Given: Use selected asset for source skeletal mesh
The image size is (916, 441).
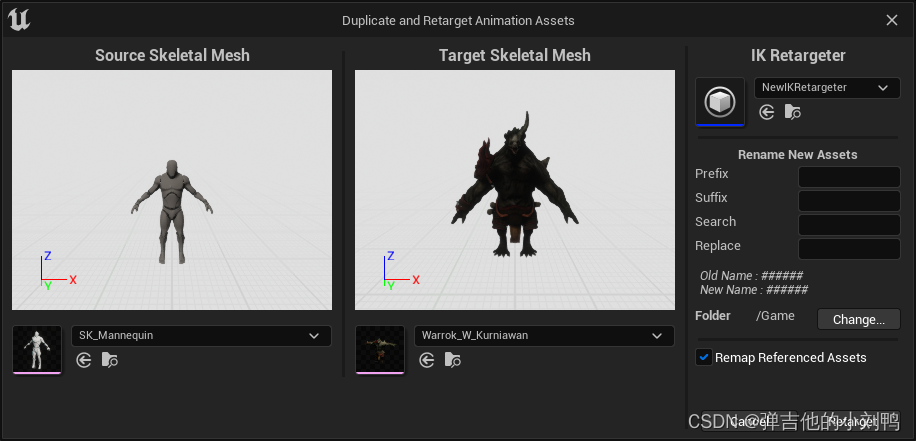Looking at the screenshot, I should point(84,360).
